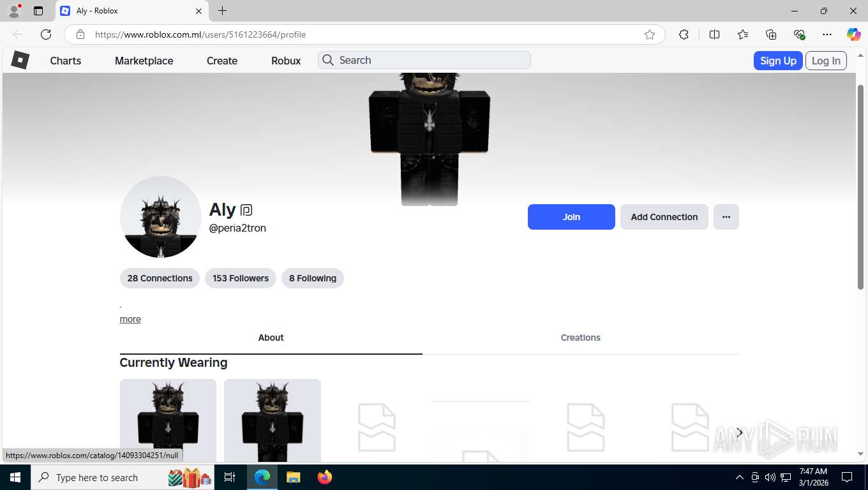Add page to favorites star icon

pyautogui.click(x=650, y=34)
